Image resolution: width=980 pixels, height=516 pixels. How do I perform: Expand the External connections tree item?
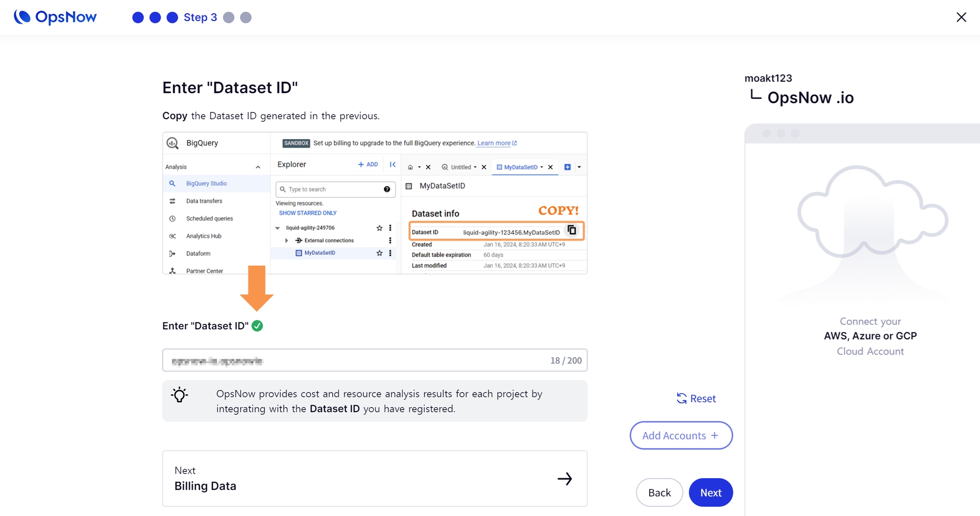(287, 241)
